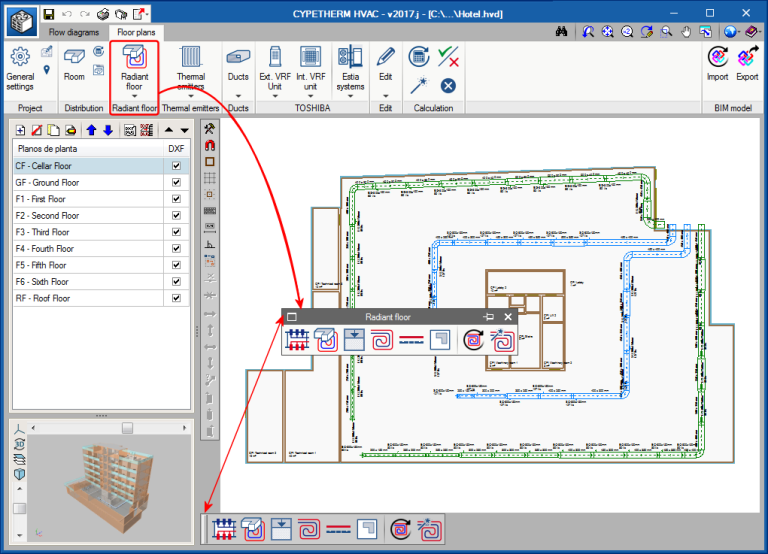Click the black down triangle in floor list toolbar
The image size is (768, 554).
pos(185,130)
